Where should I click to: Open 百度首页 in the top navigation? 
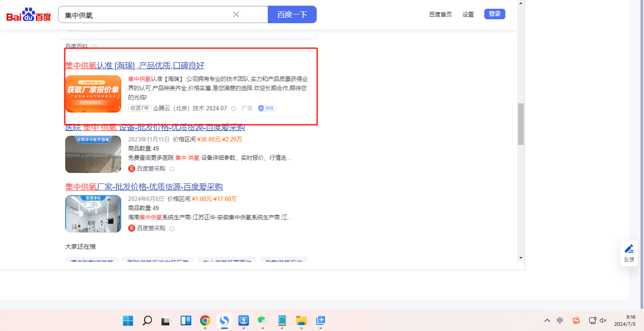pyautogui.click(x=440, y=14)
